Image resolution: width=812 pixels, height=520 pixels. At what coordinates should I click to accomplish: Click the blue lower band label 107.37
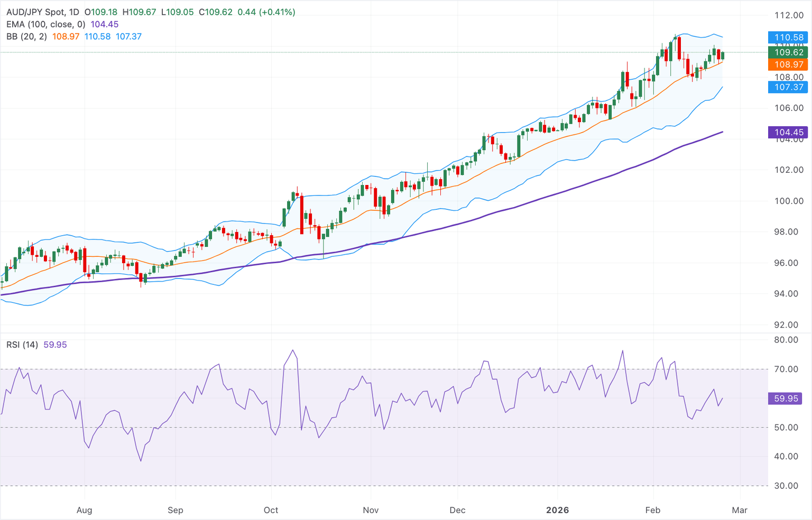(x=787, y=87)
